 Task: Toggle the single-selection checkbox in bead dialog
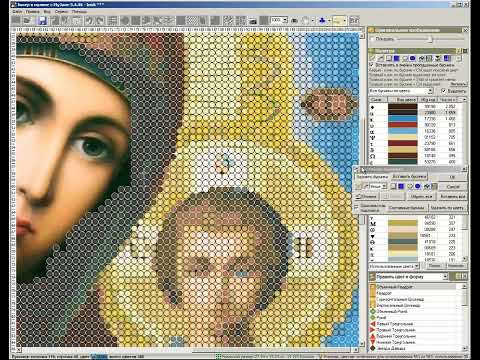(357, 207)
